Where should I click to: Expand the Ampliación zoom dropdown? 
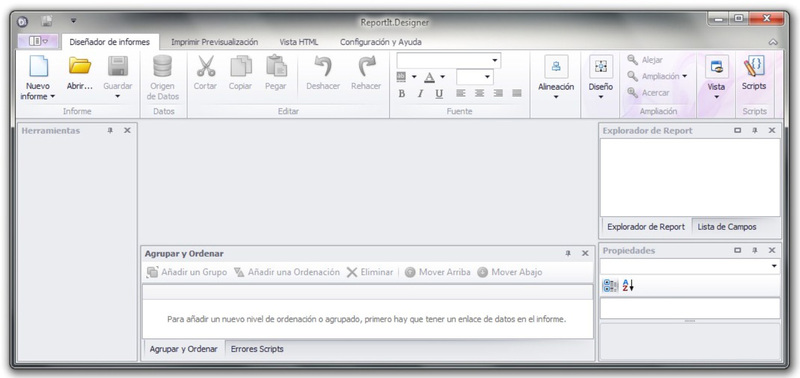[x=684, y=77]
